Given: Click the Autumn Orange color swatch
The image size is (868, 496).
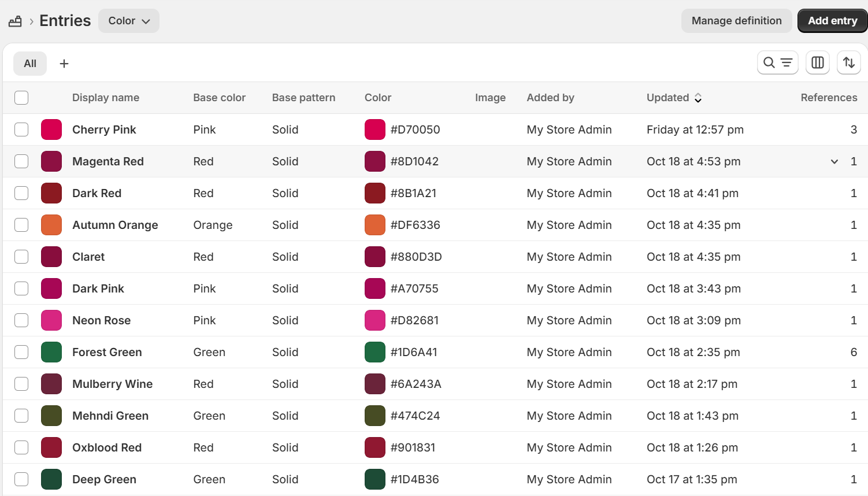Looking at the screenshot, I should [51, 225].
